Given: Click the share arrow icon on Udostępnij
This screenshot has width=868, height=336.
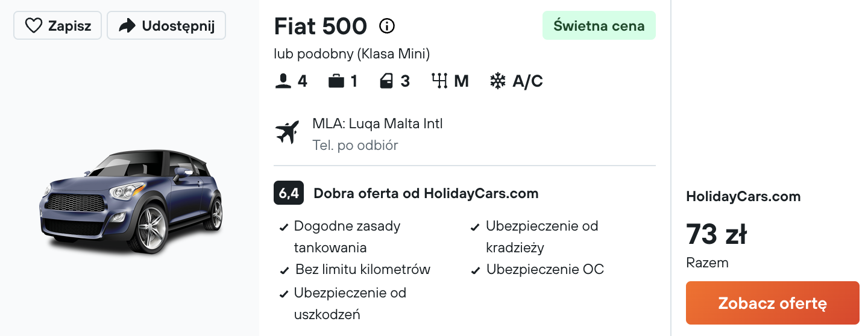Looking at the screenshot, I should tap(127, 26).
